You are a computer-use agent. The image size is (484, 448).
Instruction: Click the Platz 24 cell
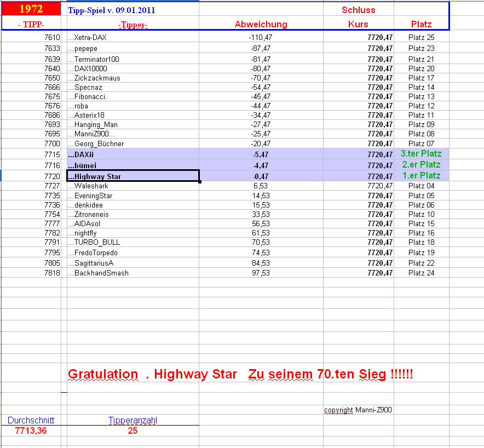point(422,273)
